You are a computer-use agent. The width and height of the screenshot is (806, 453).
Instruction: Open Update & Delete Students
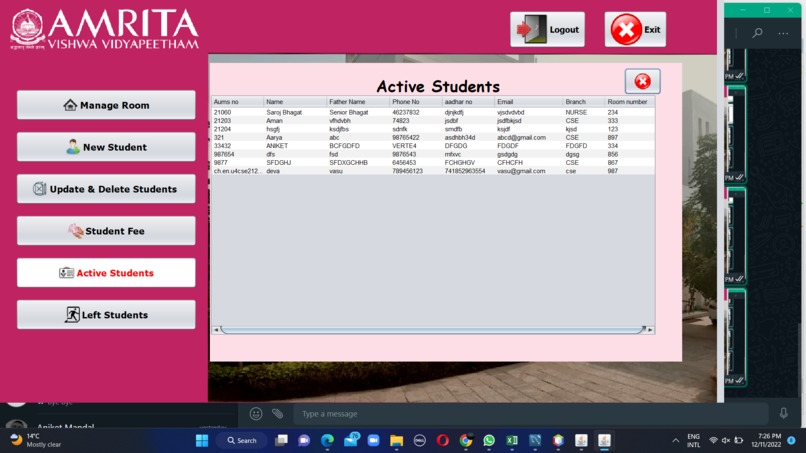click(106, 189)
